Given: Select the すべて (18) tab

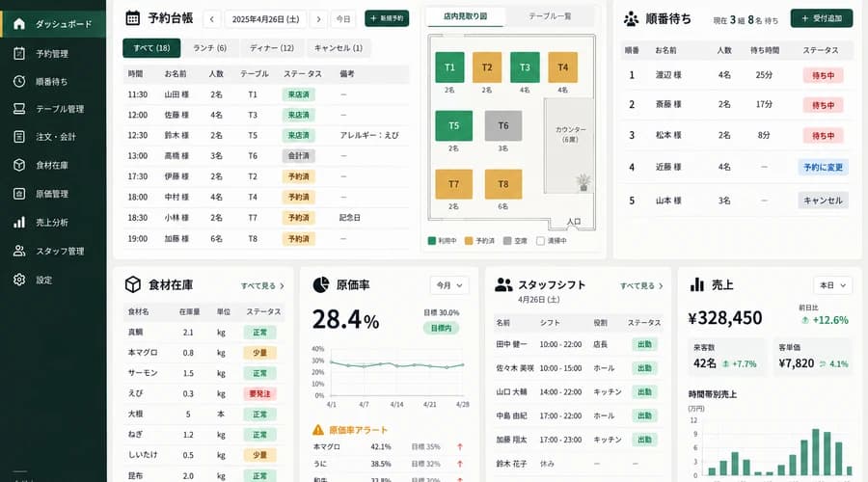Looking at the screenshot, I should pos(151,48).
